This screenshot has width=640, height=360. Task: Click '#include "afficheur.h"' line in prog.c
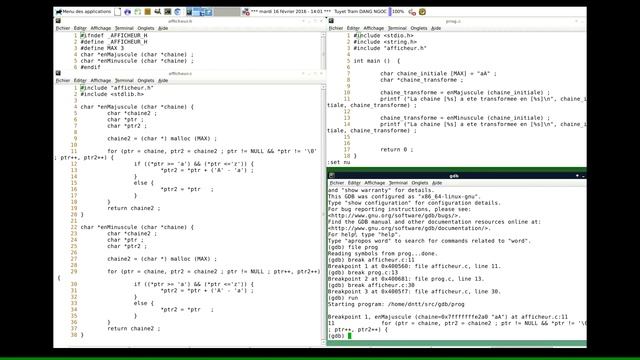click(x=390, y=48)
